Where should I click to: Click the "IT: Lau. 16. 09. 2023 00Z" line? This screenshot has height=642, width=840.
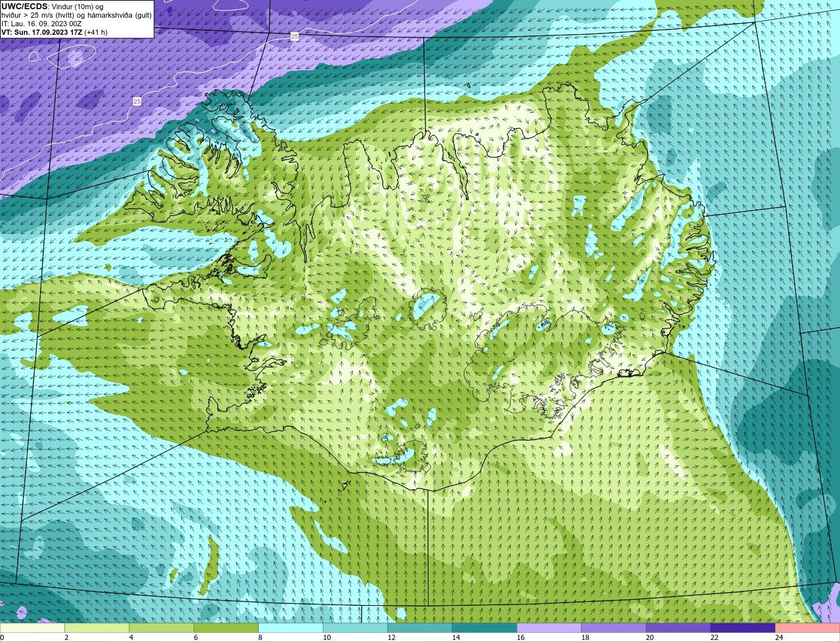41,23
